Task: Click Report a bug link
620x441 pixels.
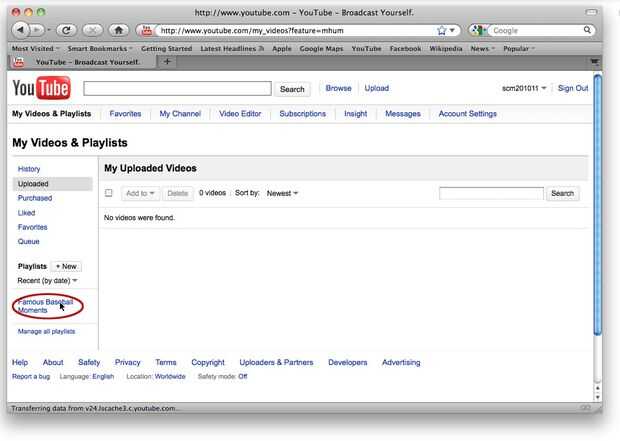Action: point(31,377)
